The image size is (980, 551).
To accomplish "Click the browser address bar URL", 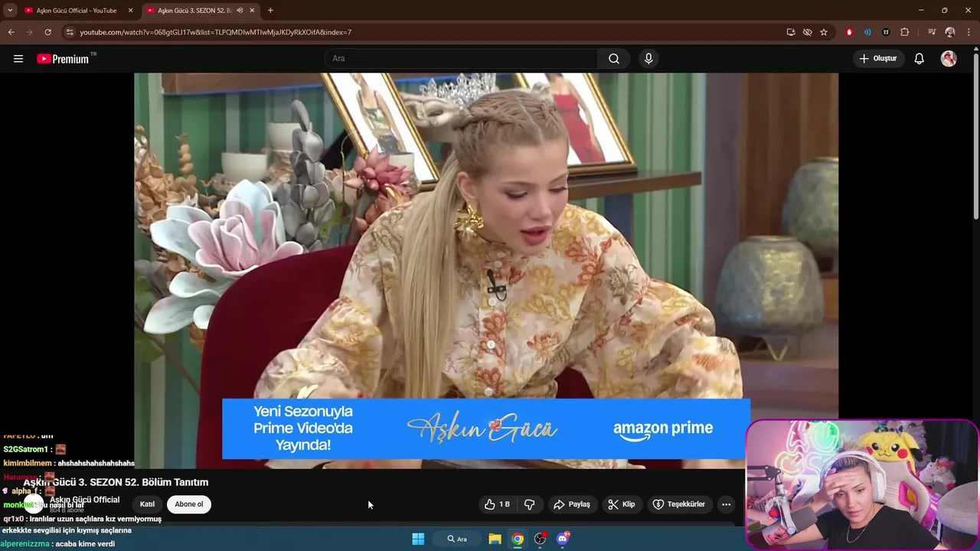I will click(x=216, y=32).
